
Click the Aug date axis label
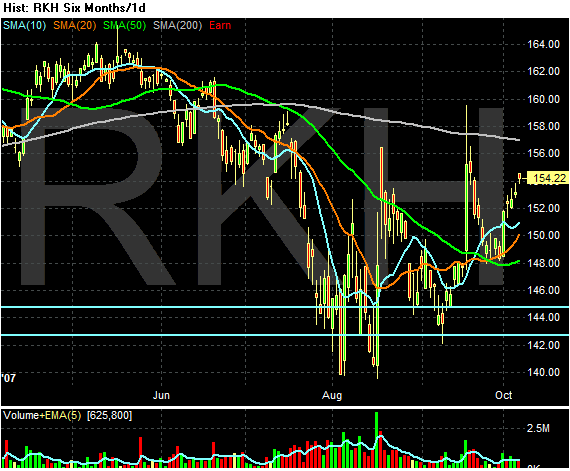(332, 395)
